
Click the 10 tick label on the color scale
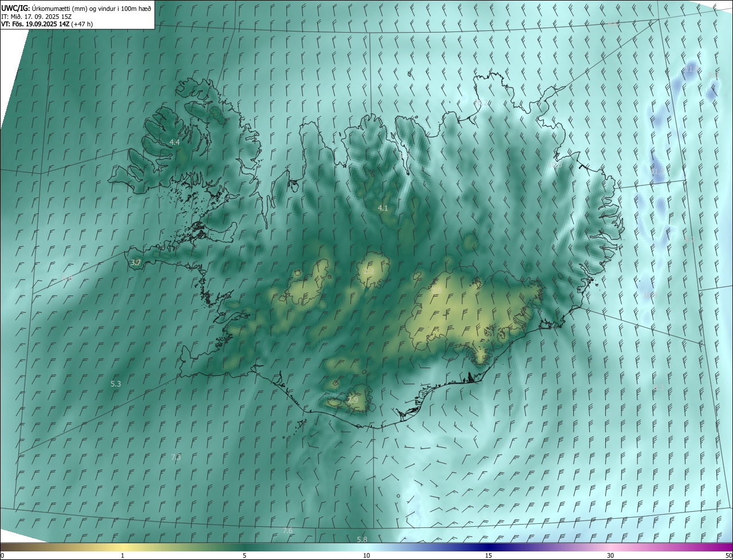coord(366,555)
